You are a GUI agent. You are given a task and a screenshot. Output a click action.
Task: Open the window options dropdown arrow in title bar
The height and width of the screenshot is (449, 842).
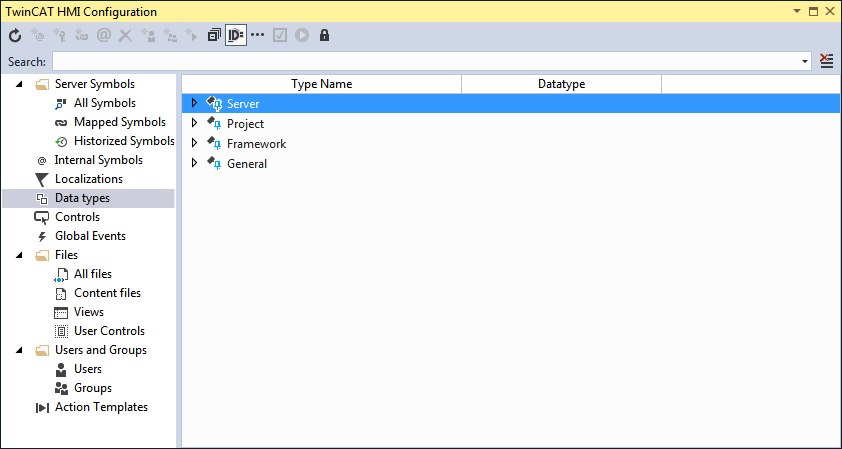797,11
